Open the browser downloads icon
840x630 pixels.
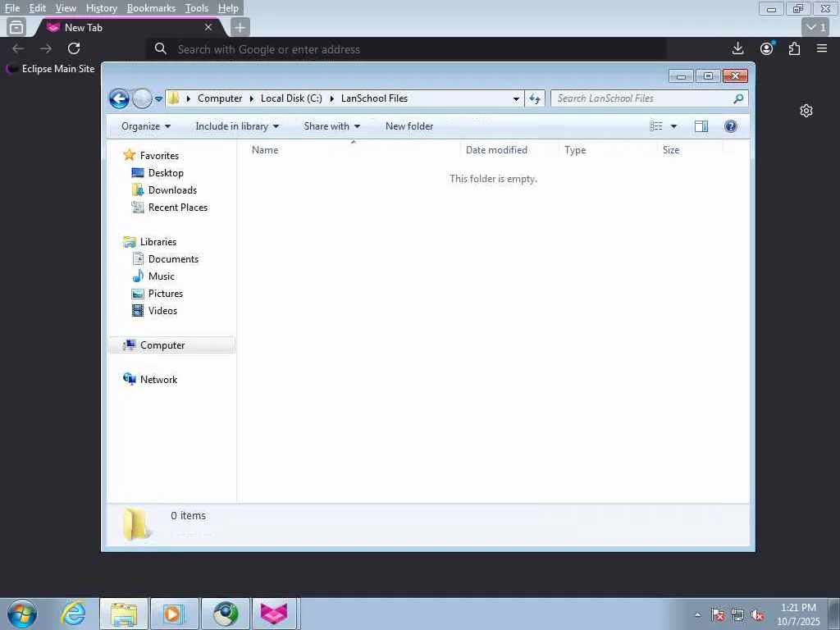coord(737,48)
